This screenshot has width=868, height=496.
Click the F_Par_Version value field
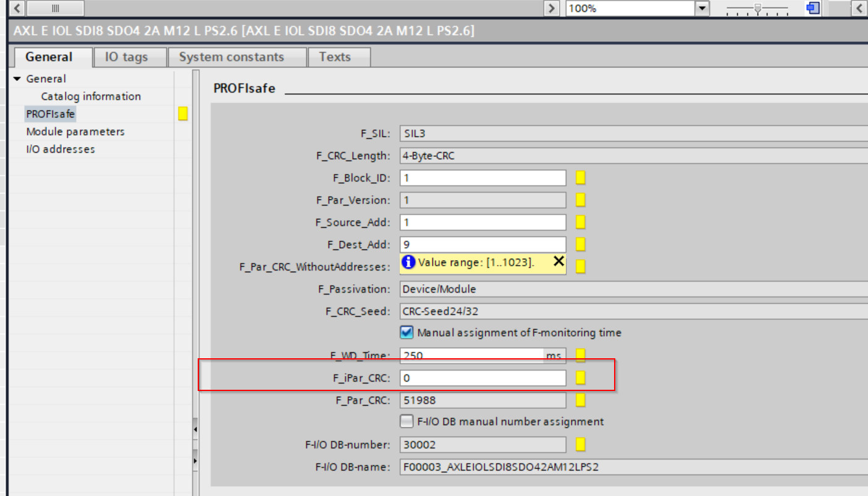point(482,200)
